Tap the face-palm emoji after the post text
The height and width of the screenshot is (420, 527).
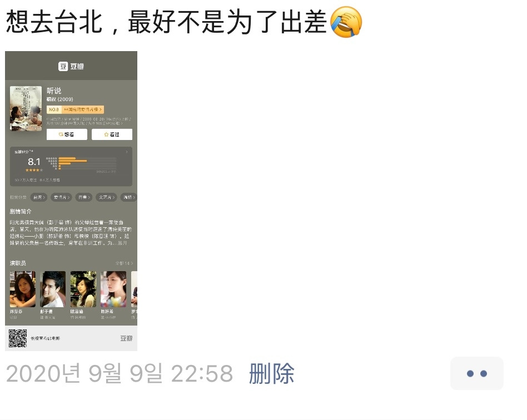point(346,22)
